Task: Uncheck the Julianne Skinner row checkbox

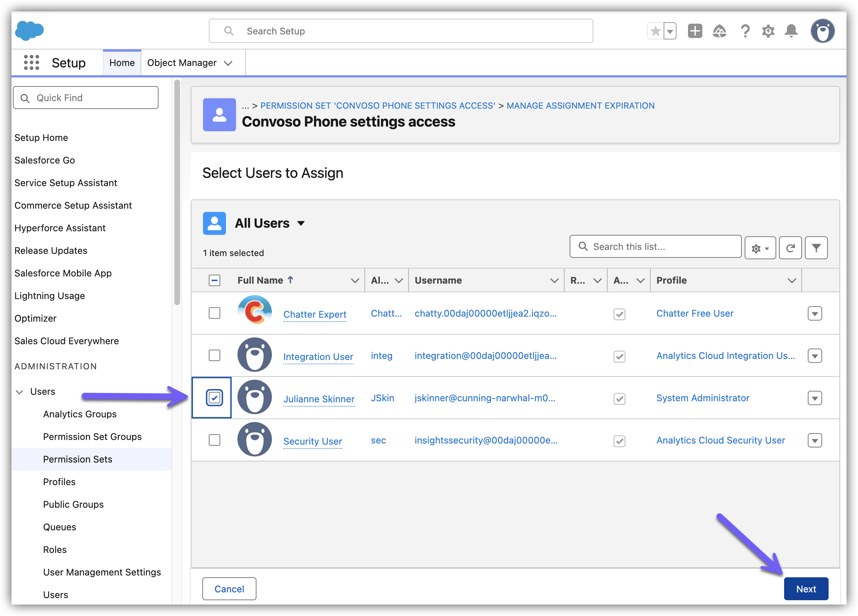Action: pyautogui.click(x=214, y=398)
